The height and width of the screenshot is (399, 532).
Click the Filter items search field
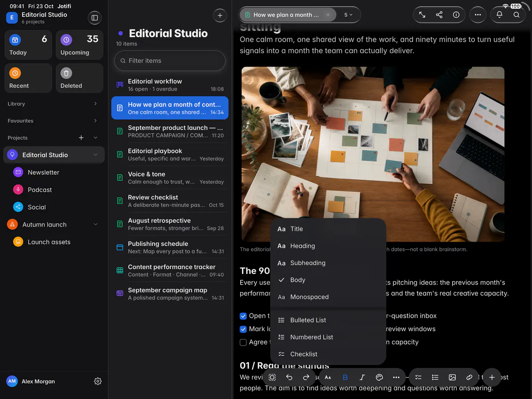pos(170,61)
